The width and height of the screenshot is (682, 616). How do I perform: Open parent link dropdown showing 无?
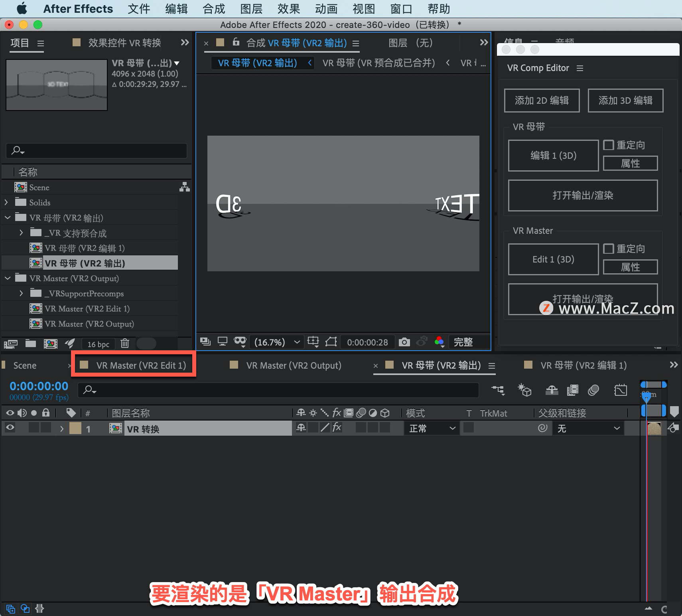[588, 428]
